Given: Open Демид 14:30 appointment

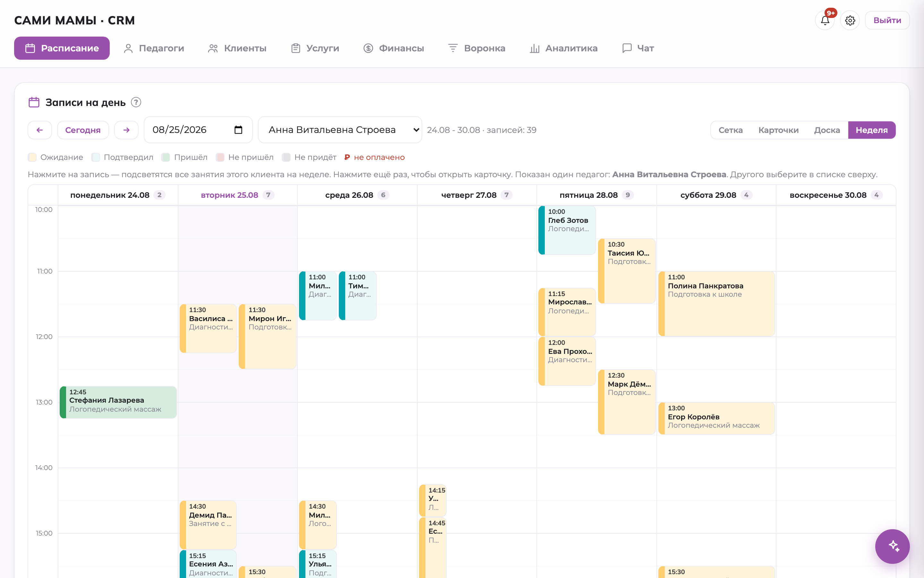Looking at the screenshot, I should point(208,525).
